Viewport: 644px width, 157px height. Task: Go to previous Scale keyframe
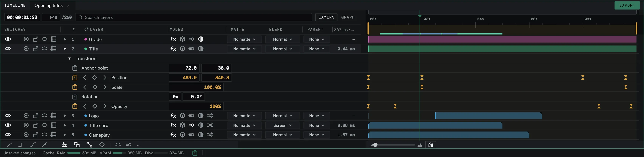[x=85, y=87]
